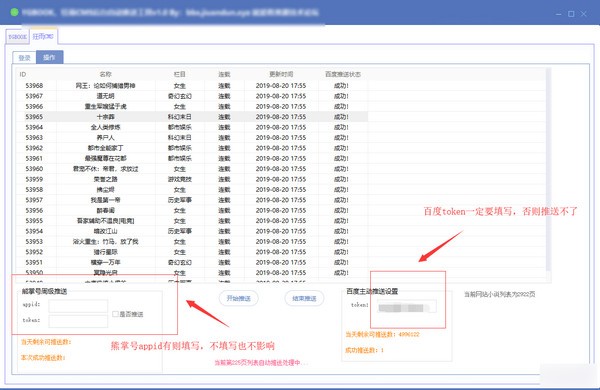Switch to the 狂雨CMS tab

43,36
